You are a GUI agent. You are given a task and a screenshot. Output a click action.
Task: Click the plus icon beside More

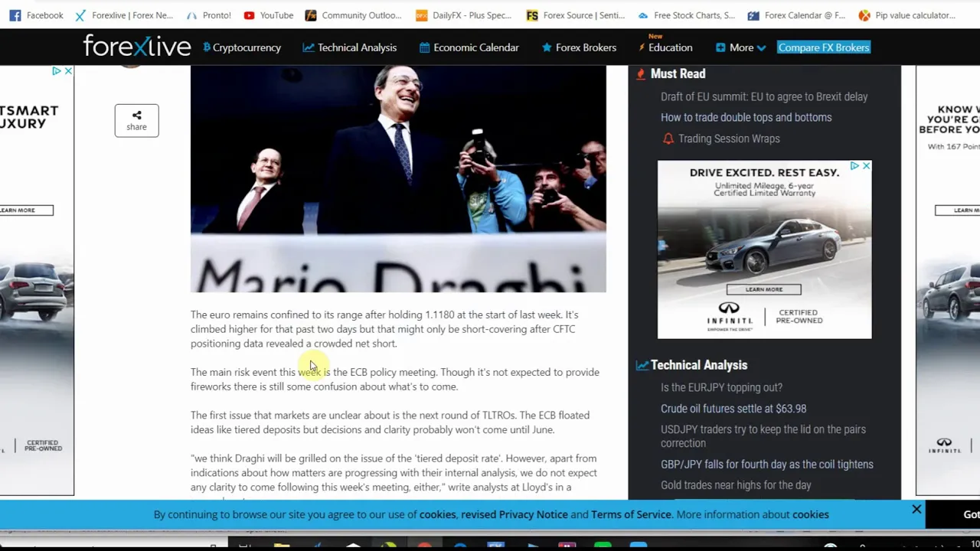point(720,47)
